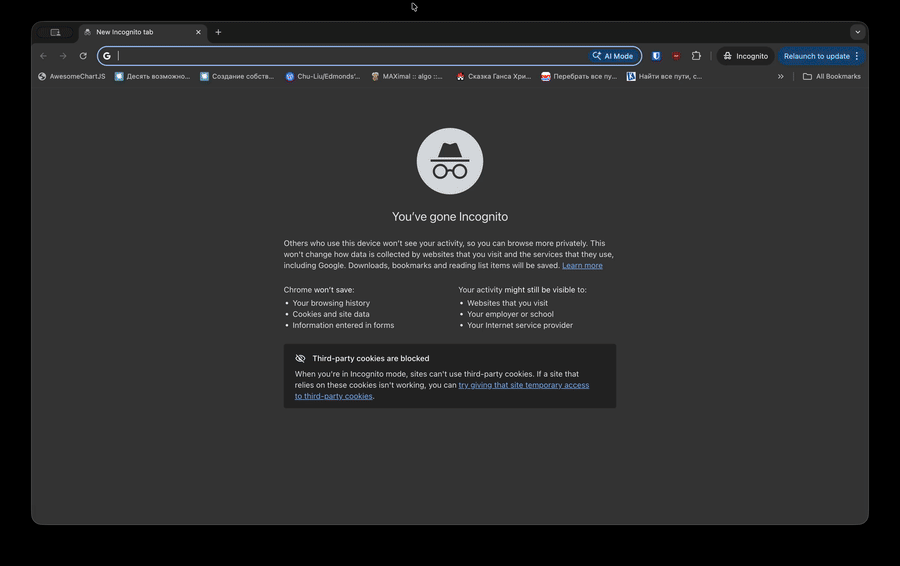Viewport: 900px width, 566px height.
Task: Click the "Your browsing history" text
Action: (331, 303)
